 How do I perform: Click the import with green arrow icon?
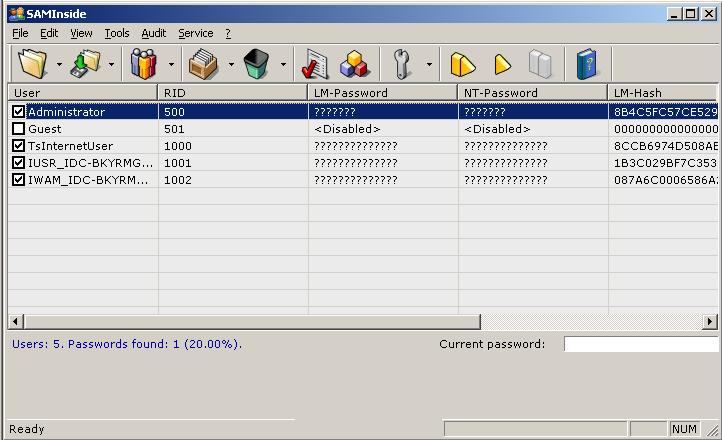[85, 64]
